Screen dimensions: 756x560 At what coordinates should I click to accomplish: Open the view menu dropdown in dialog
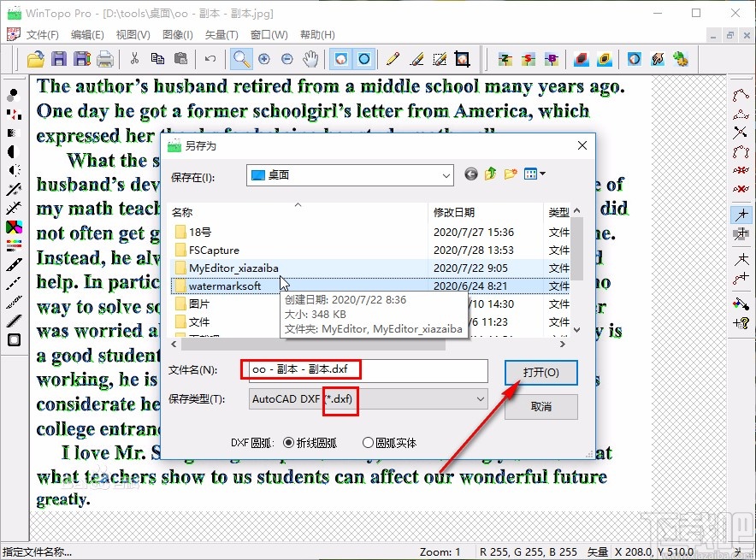(535, 174)
